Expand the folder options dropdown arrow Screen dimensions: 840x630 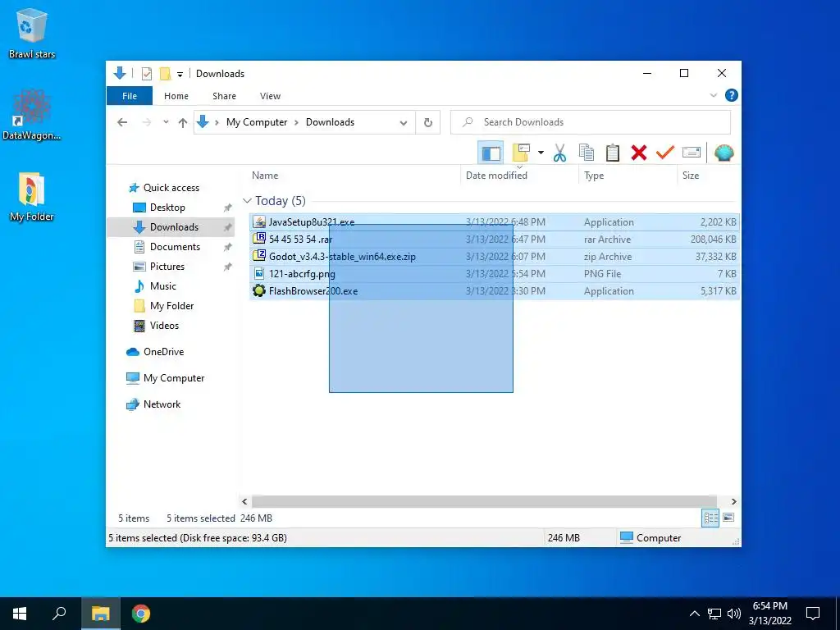pyautogui.click(x=541, y=153)
